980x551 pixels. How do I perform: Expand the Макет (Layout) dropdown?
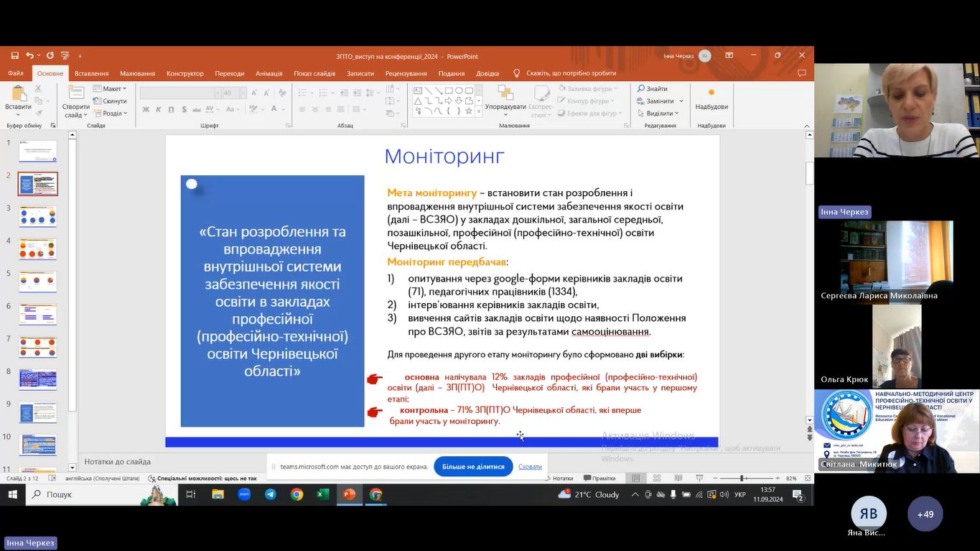pos(111,89)
